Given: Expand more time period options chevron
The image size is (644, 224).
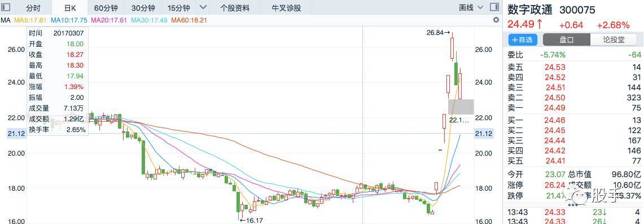Looking at the screenshot, I should tap(203, 7).
